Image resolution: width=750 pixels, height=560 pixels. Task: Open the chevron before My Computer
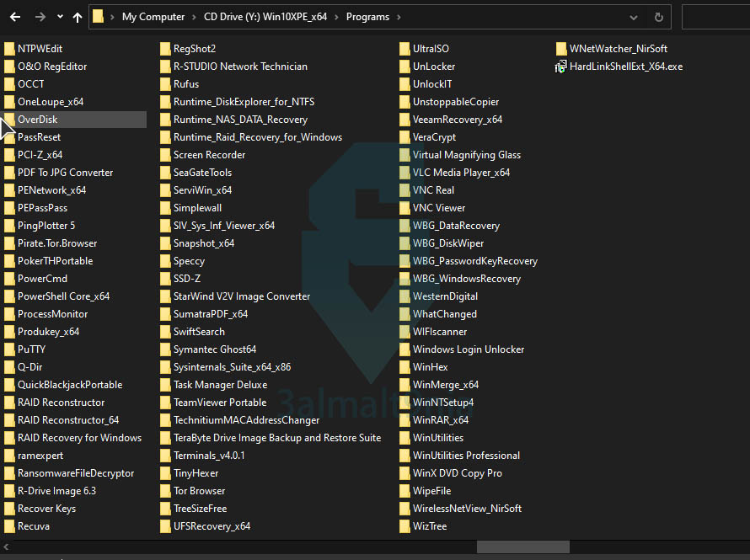click(112, 17)
